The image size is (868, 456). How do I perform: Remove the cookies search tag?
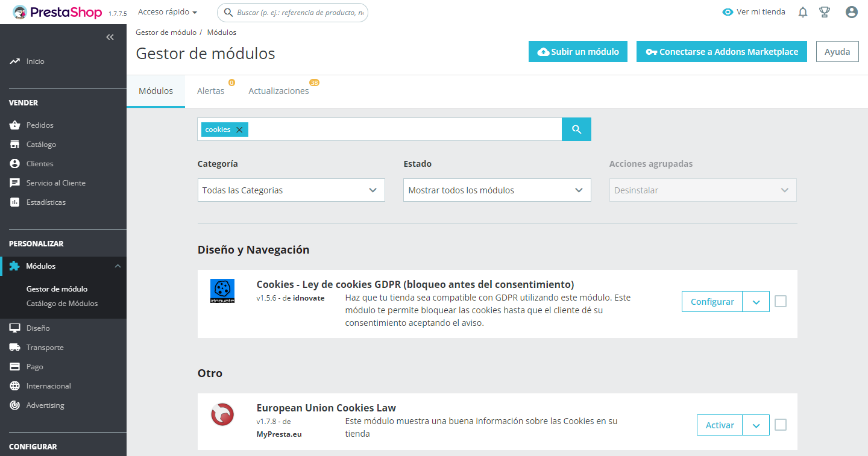(x=239, y=130)
